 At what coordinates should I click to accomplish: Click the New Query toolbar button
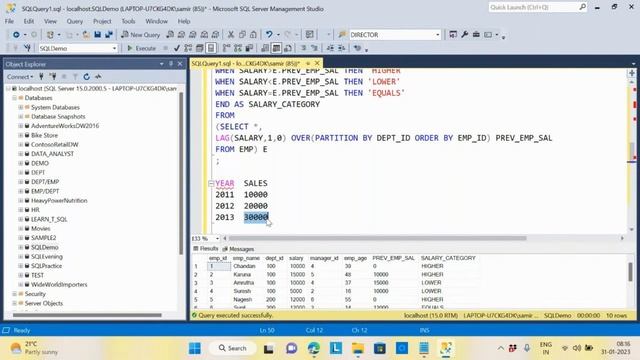click(x=140, y=35)
